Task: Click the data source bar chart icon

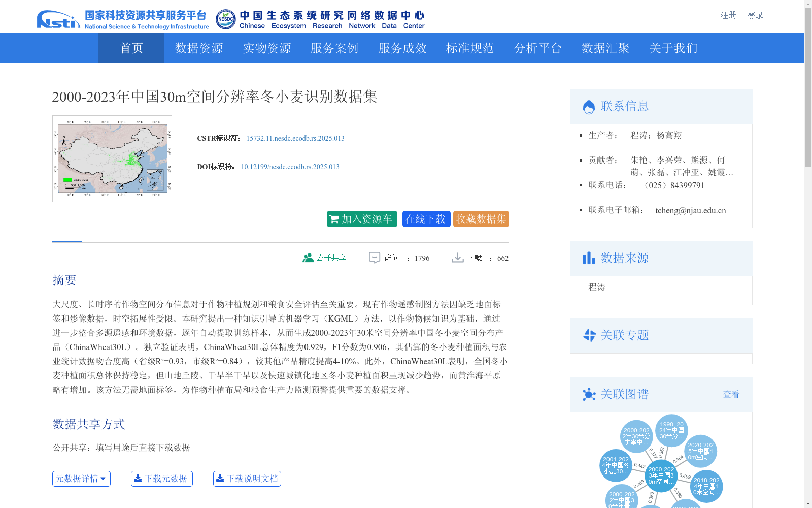Action: (x=589, y=258)
